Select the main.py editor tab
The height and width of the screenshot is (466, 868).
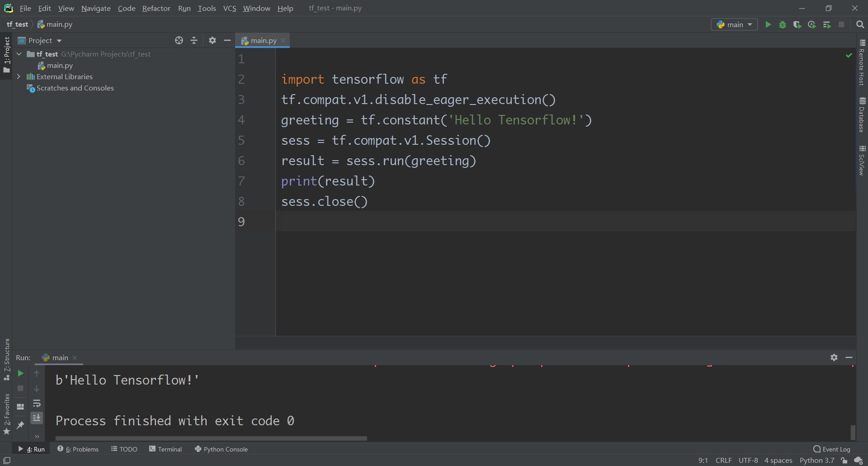point(263,40)
